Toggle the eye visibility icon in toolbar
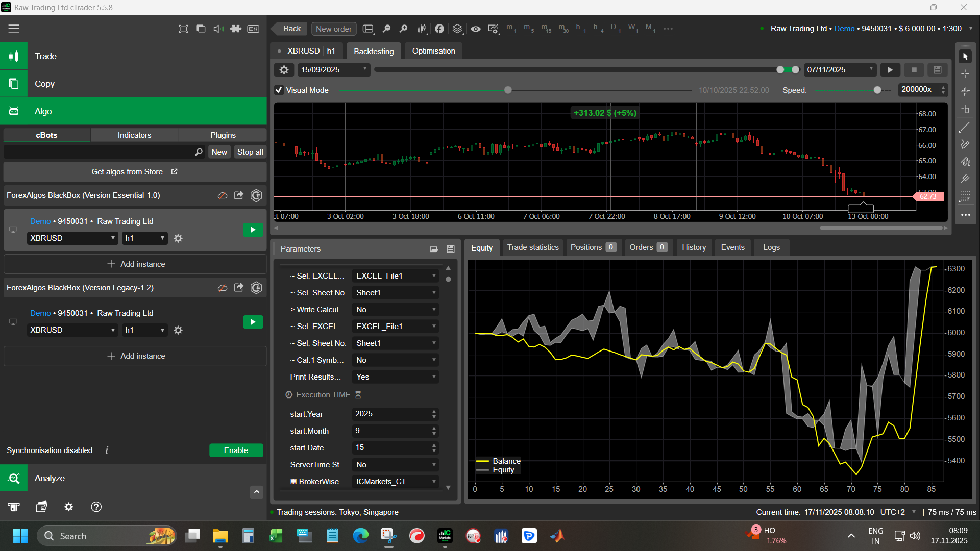Viewport: 980px width, 551px height. (x=475, y=29)
